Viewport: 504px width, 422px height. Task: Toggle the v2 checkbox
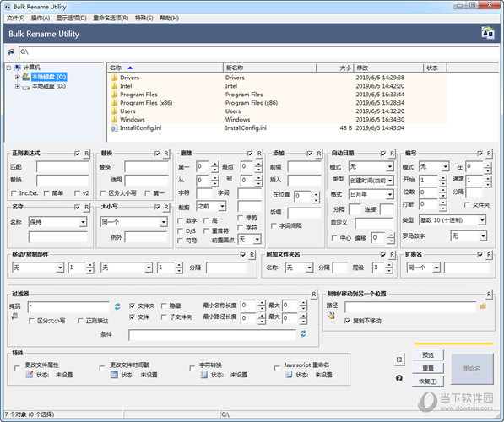77,193
